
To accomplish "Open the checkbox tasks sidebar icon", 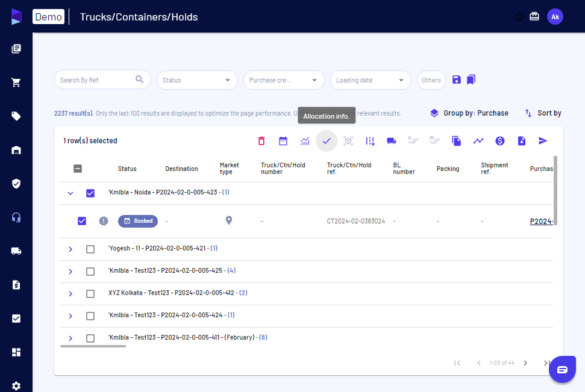I will (x=16, y=319).
